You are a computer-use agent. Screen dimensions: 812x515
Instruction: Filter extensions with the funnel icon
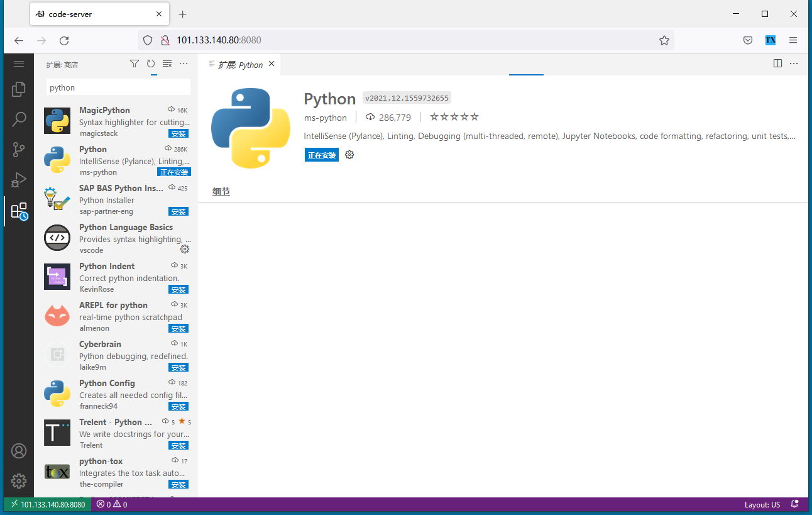tap(134, 64)
